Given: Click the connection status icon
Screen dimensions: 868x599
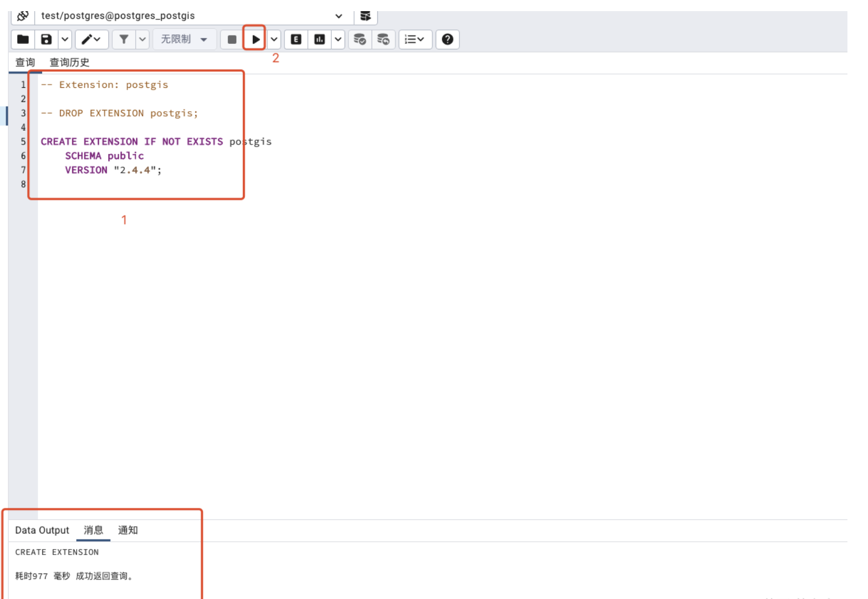Looking at the screenshot, I should (23, 16).
